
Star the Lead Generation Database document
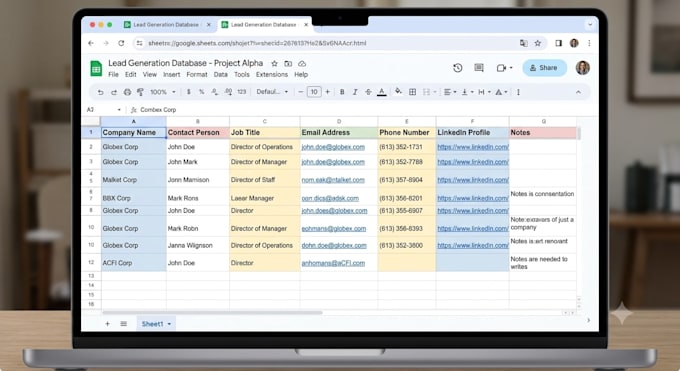274,64
